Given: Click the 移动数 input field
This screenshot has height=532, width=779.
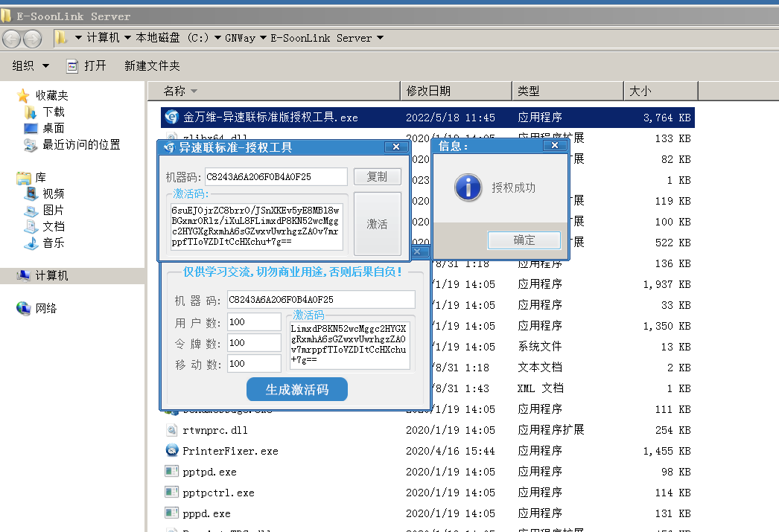Looking at the screenshot, I should [254, 363].
